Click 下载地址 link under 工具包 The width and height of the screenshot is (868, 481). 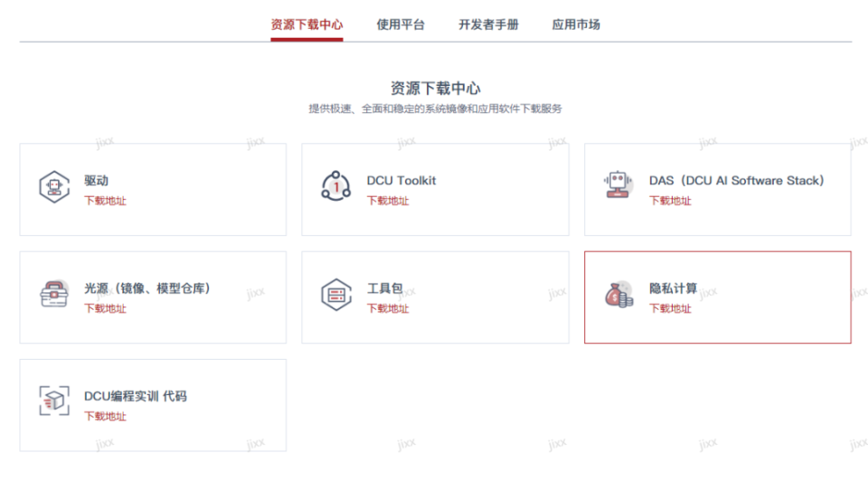388,308
